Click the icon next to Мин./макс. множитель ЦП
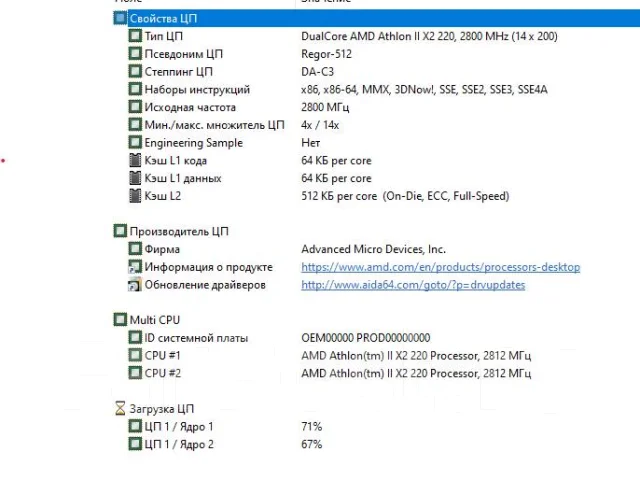The width and height of the screenshot is (640, 494). (x=135, y=125)
